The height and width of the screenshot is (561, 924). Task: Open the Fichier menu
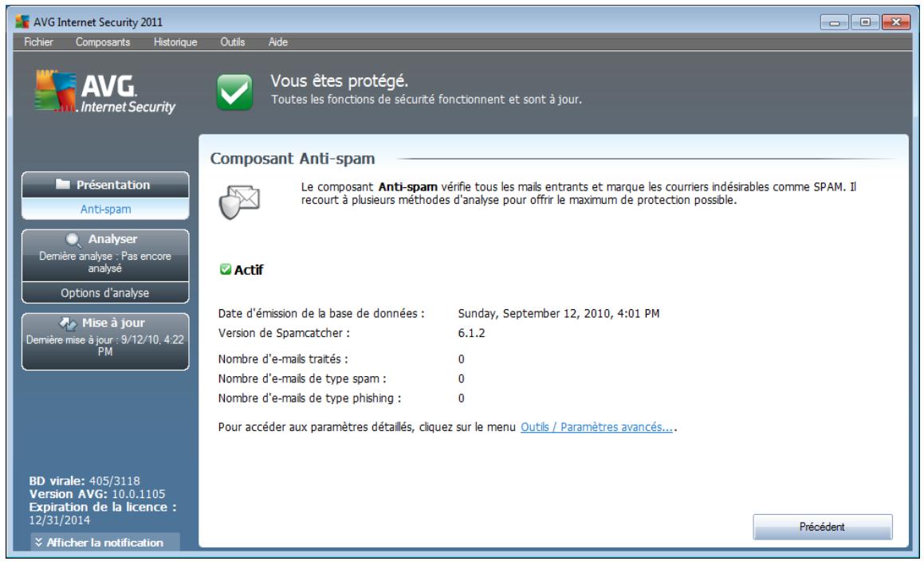tap(38, 42)
